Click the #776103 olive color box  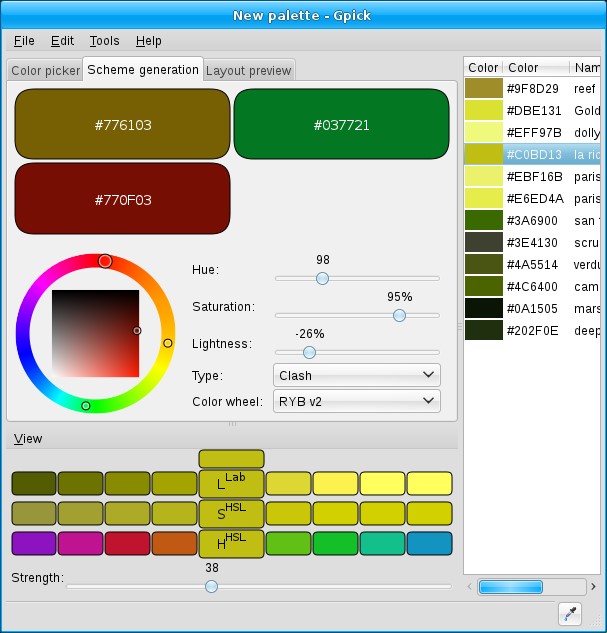[x=122, y=125]
